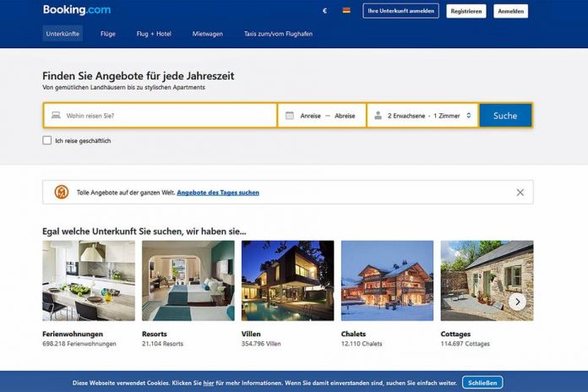Open the Villen property thumbnail
Image resolution: width=588 pixels, height=392 pixels.
point(287,280)
